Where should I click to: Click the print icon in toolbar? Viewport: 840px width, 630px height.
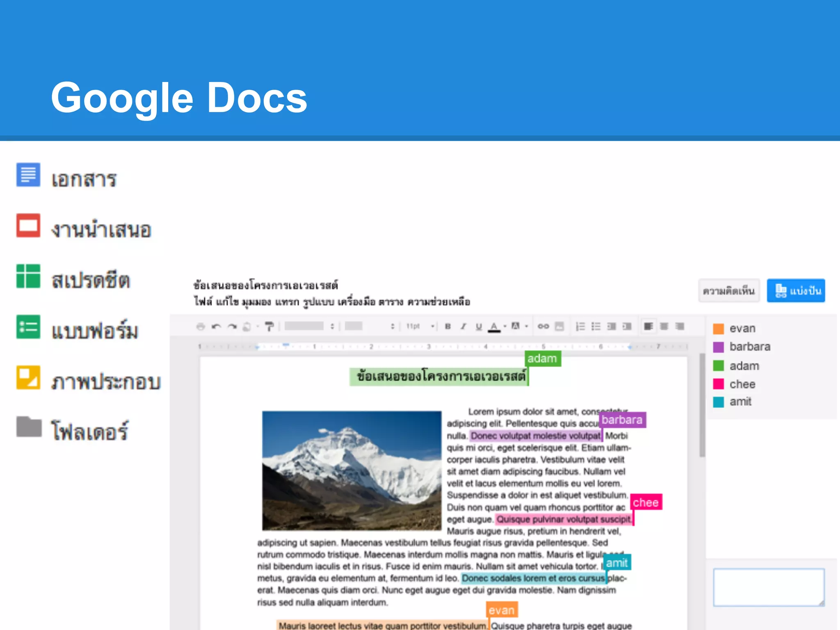pos(201,326)
